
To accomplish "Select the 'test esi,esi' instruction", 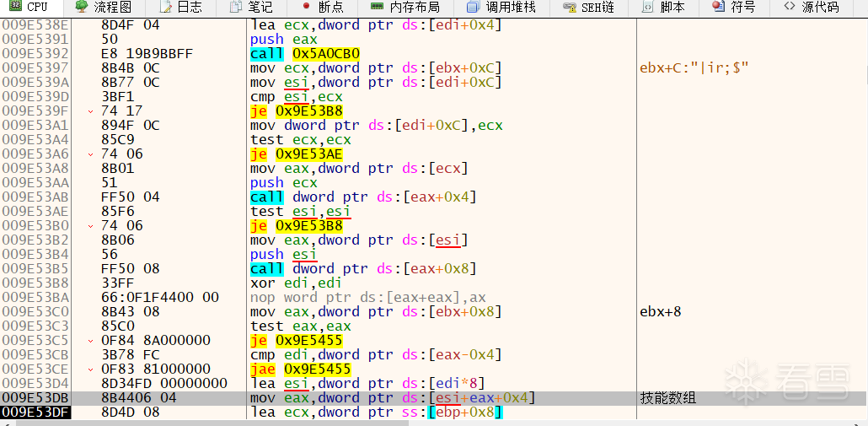I will [300, 211].
